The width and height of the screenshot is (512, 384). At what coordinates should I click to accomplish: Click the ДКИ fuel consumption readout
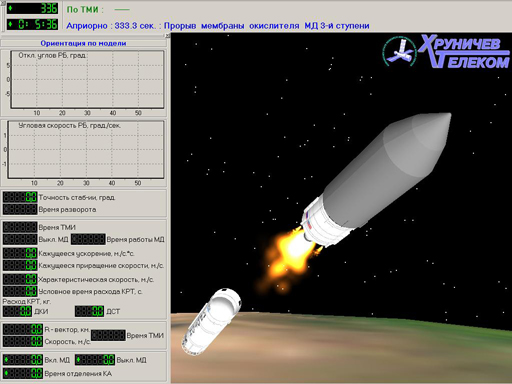click(18, 311)
